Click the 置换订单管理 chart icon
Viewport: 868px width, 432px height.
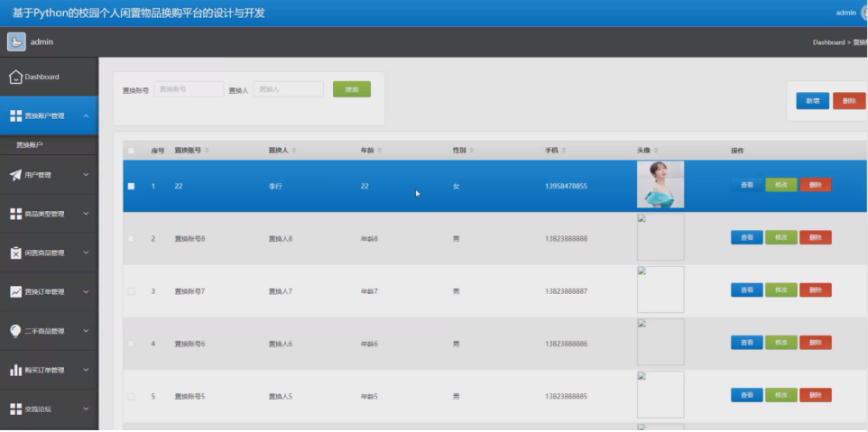click(15, 291)
